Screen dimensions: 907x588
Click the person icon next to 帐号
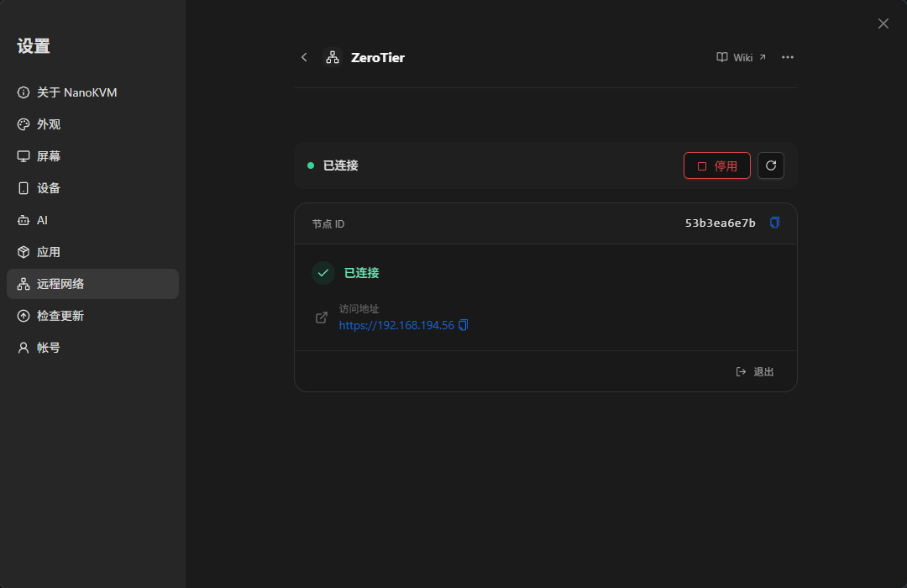click(x=24, y=347)
